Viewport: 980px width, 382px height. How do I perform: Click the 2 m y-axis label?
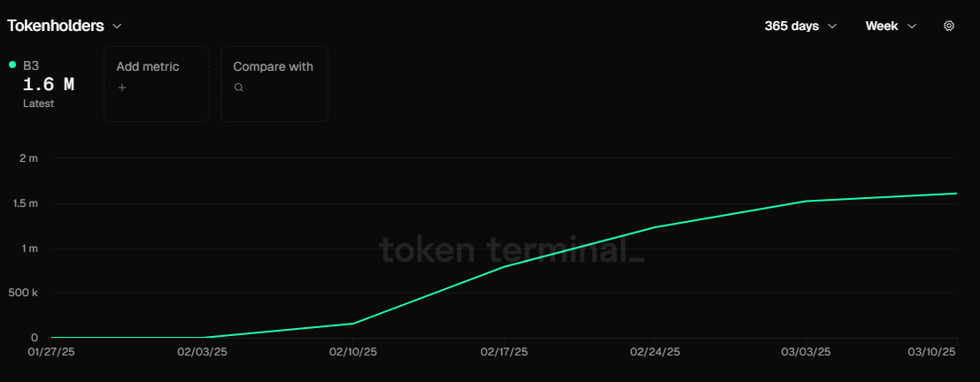point(28,158)
